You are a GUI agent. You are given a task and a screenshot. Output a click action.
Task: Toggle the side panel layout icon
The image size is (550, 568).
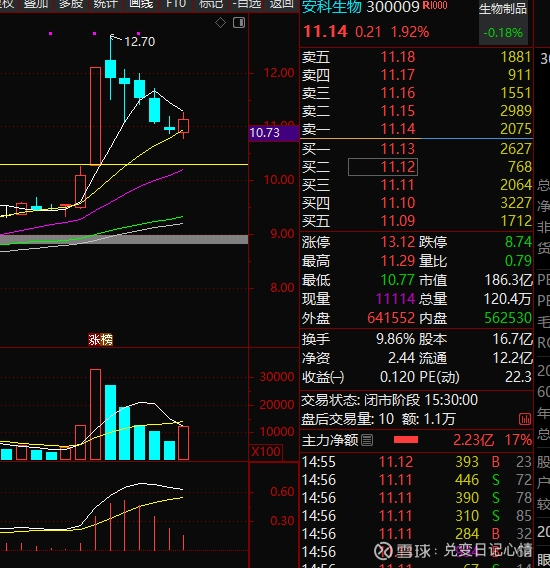pos(239,23)
